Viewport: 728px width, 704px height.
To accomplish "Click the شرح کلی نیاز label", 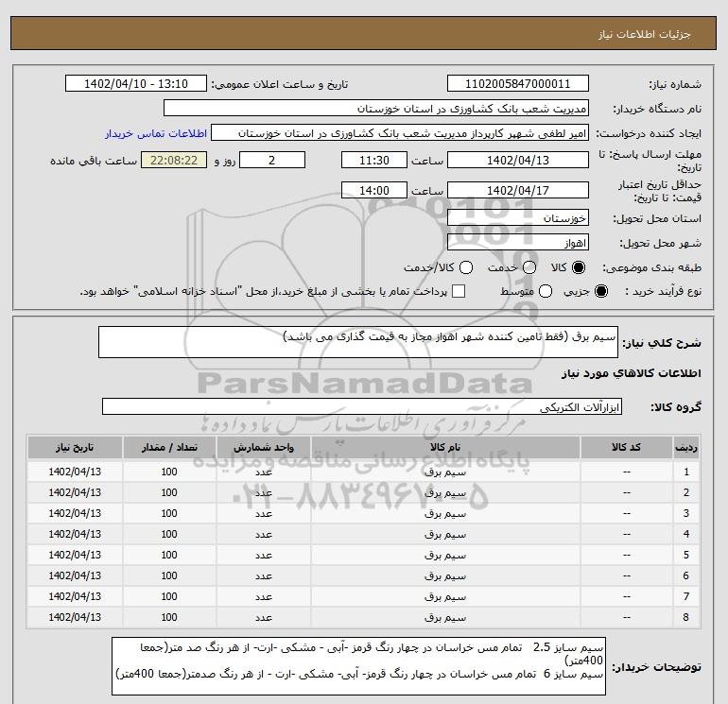I will pos(662,343).
